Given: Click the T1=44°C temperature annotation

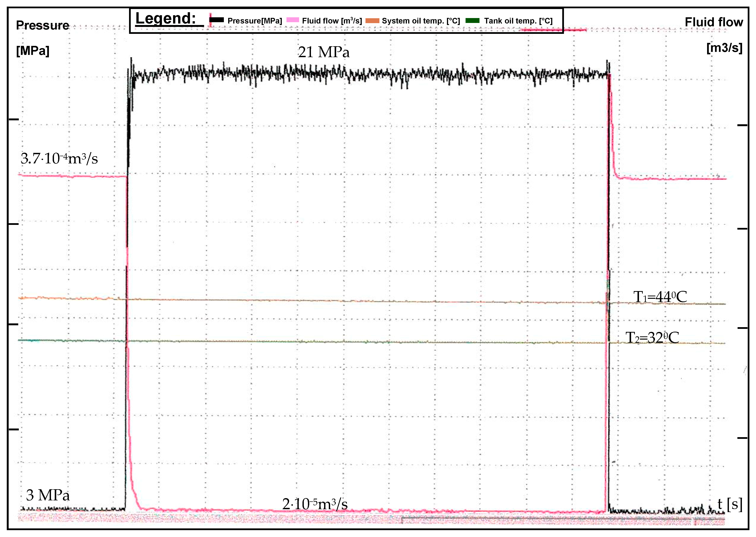Looking at the screenshot, I should pos(660,297).
